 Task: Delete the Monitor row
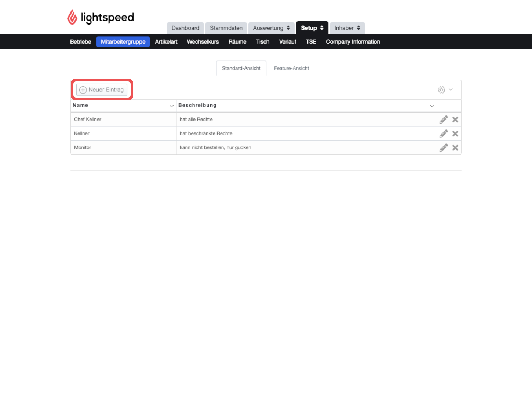click(455, 148)
